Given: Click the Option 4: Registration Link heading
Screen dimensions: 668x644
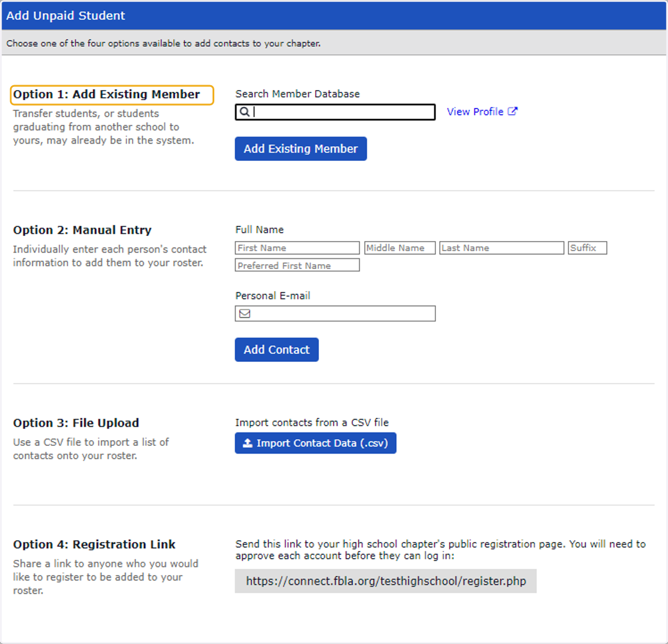Looking at the screenshot, I should point(94,544).
